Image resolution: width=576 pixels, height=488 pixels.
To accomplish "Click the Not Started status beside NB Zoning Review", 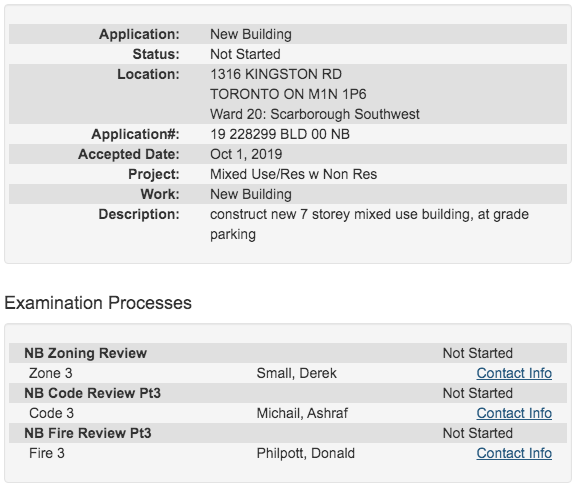I will click(x=478, y=353).
